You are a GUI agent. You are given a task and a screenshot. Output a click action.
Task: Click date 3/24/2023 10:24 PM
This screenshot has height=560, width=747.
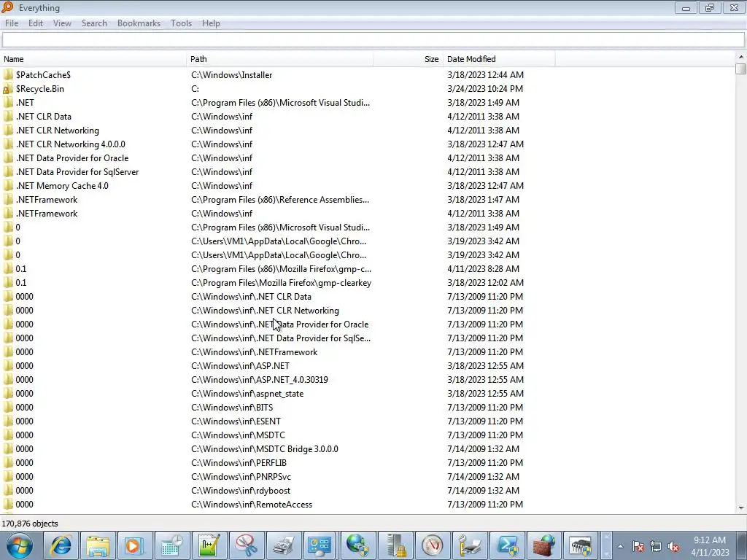click(485, 88)
